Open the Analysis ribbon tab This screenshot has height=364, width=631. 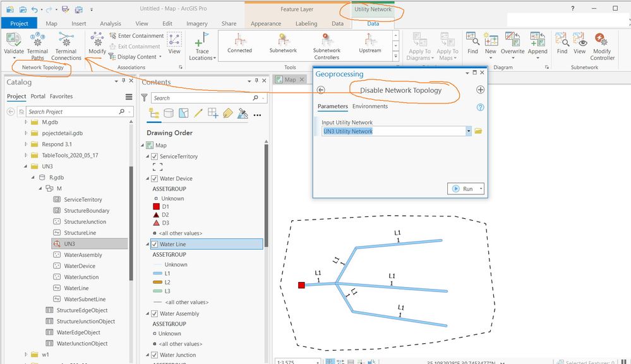pyautogui.click(x=111, y=23)
